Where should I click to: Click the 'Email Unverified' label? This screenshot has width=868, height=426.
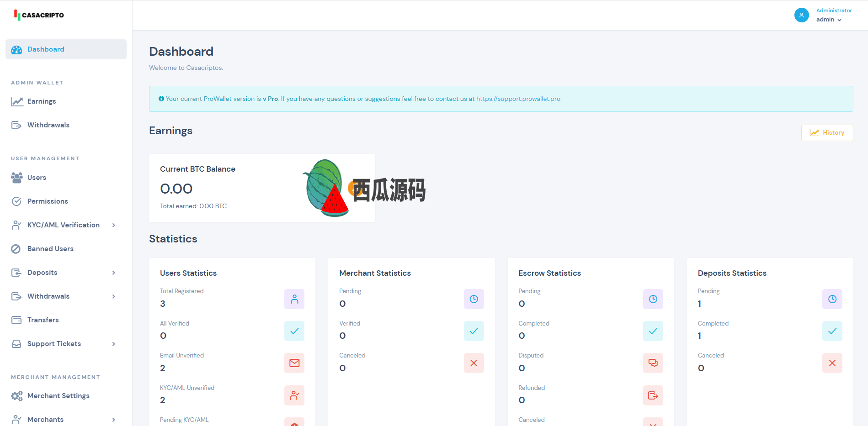181,356
